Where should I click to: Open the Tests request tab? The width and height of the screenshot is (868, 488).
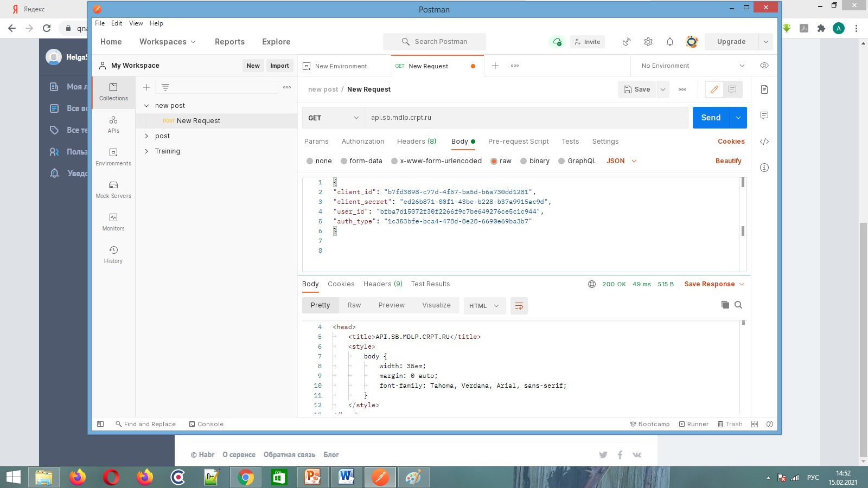click(570, 142)
